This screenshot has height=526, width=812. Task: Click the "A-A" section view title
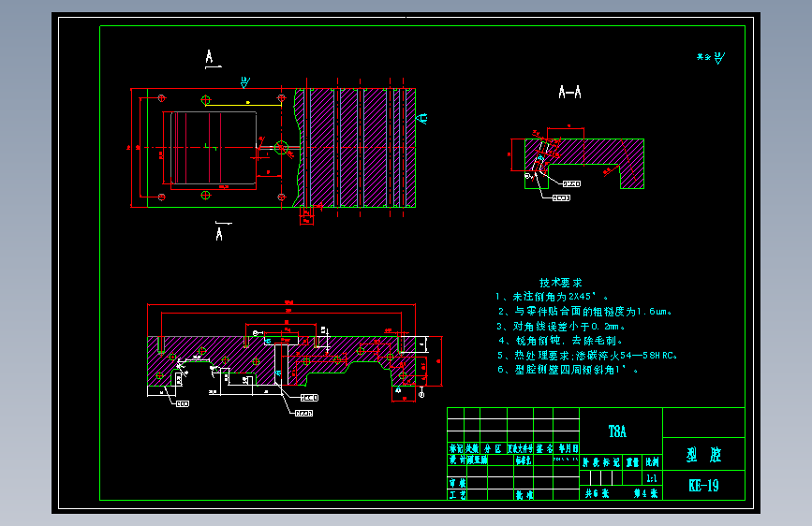569,93
